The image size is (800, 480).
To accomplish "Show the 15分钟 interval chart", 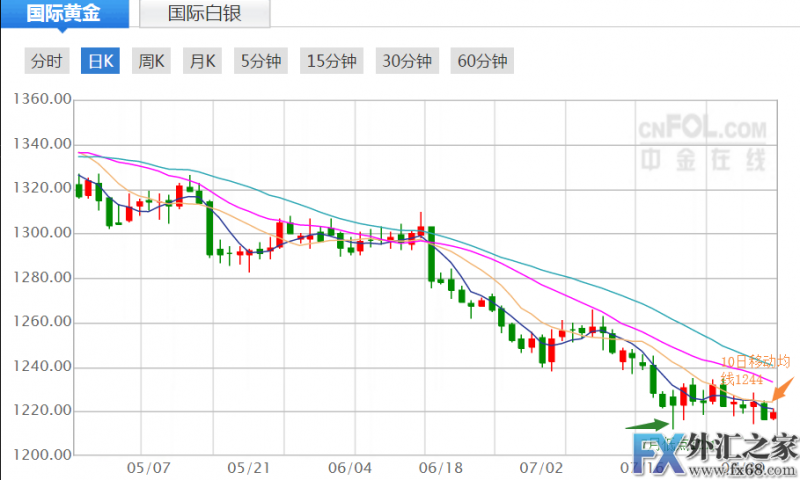I will click(x=332, y=61).
